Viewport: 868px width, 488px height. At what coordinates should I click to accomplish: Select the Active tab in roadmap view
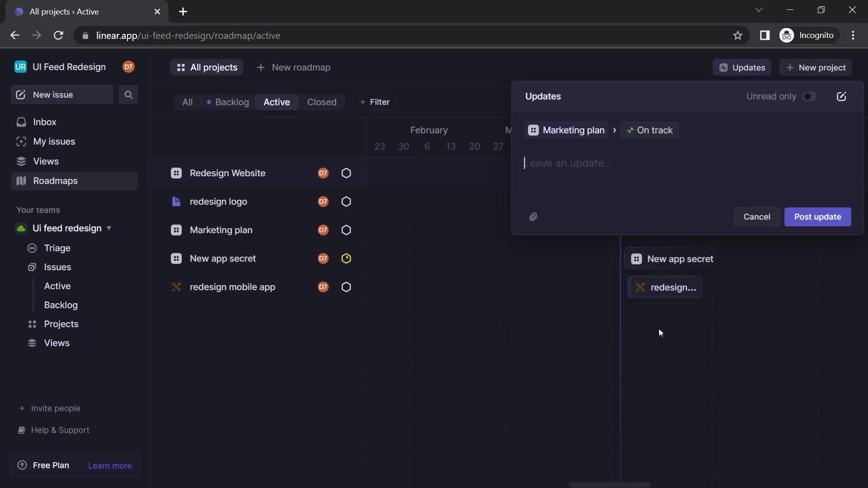pyautogui.click(x=277, y=103)
